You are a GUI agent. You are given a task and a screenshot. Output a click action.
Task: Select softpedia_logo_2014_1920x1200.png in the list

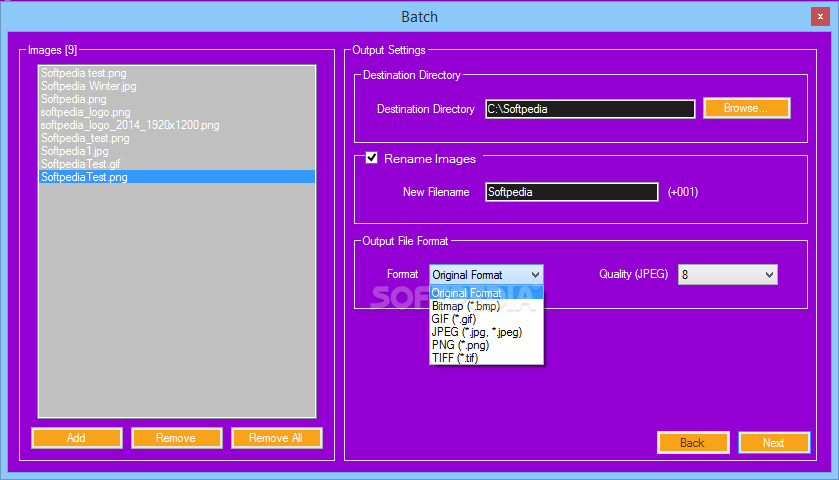coord(177,125)
